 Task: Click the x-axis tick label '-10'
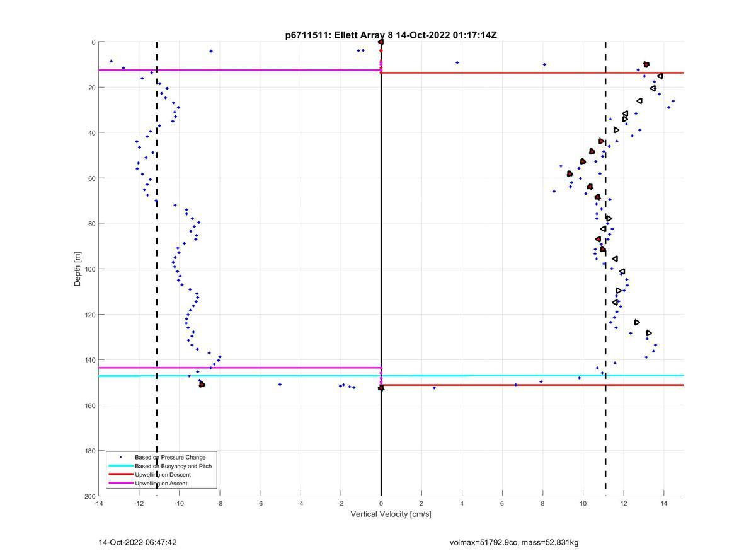point(179,503)
